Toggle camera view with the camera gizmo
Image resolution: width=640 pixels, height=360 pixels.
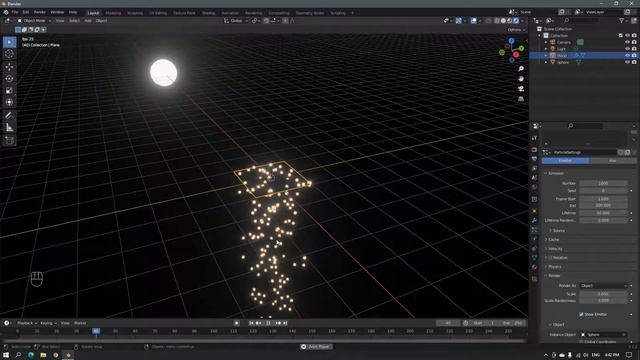[521, 89]
